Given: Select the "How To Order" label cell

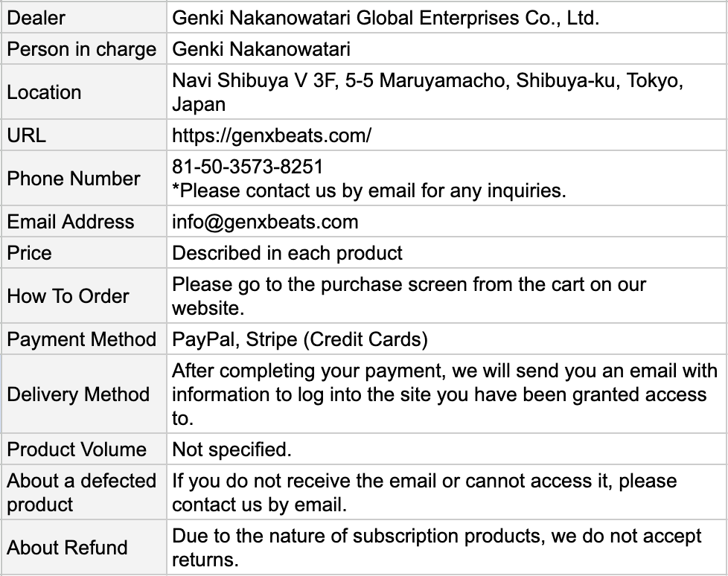Looking at the screenshot, I should tap(68, 296).
